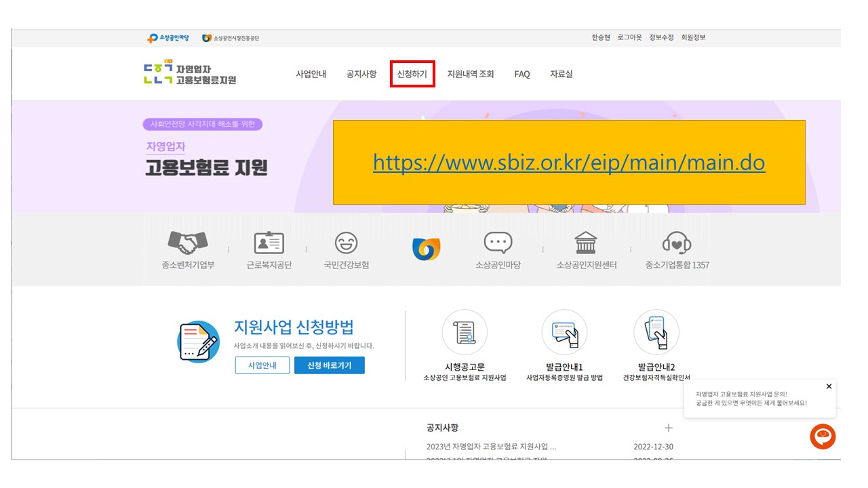Click the 소상공인 고용보험료 지원사업 caption
This screenshot has width=868, height=488.
(465, 378)
